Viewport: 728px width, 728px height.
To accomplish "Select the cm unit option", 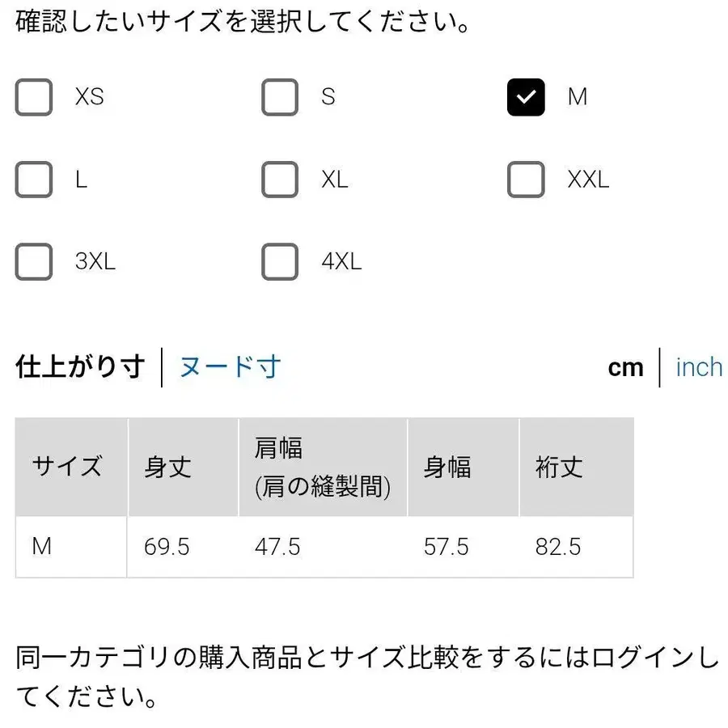I will coord(624,367).
